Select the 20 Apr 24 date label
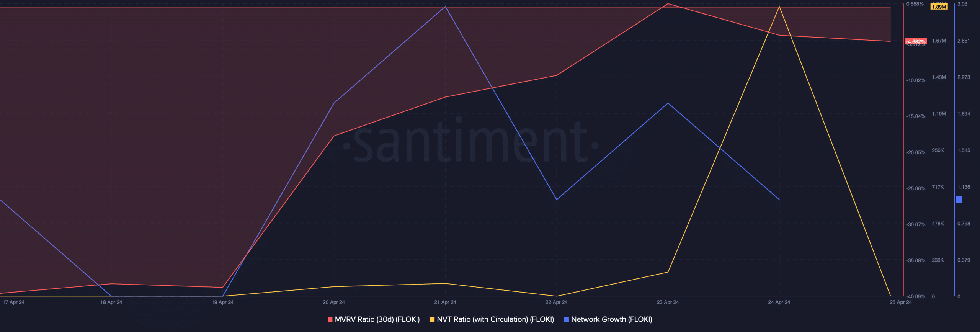Image resolution: width=980 pixels, height=332 pixels. click(334, 302)
